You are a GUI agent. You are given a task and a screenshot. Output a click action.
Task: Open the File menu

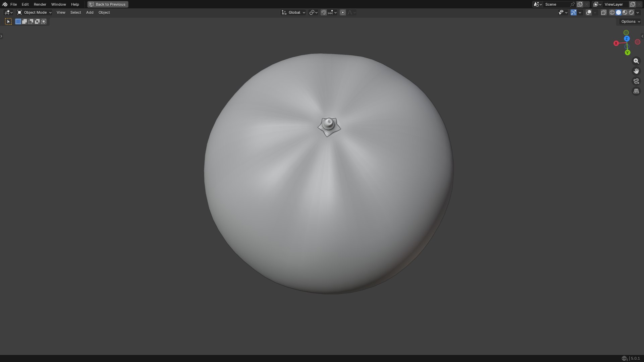(13, 4)
